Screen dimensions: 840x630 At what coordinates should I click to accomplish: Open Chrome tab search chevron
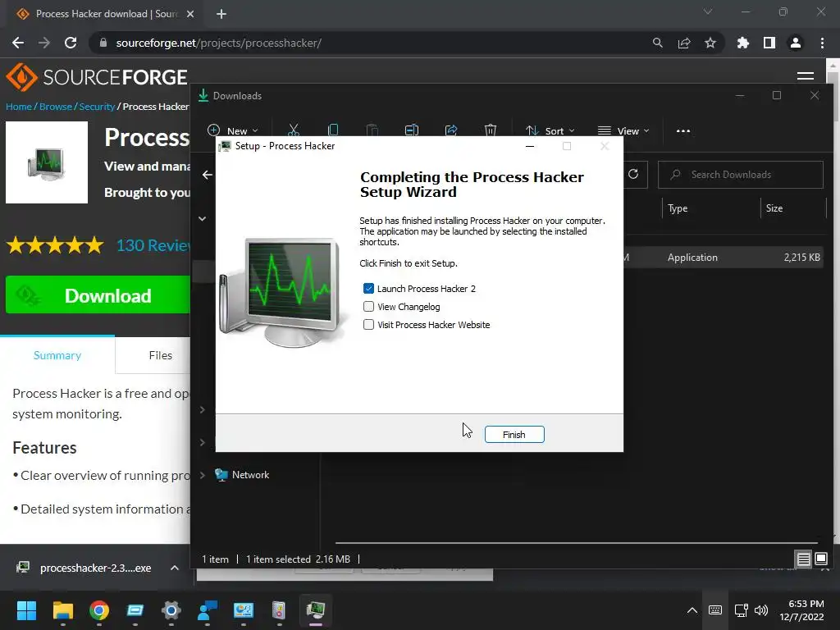708,11
